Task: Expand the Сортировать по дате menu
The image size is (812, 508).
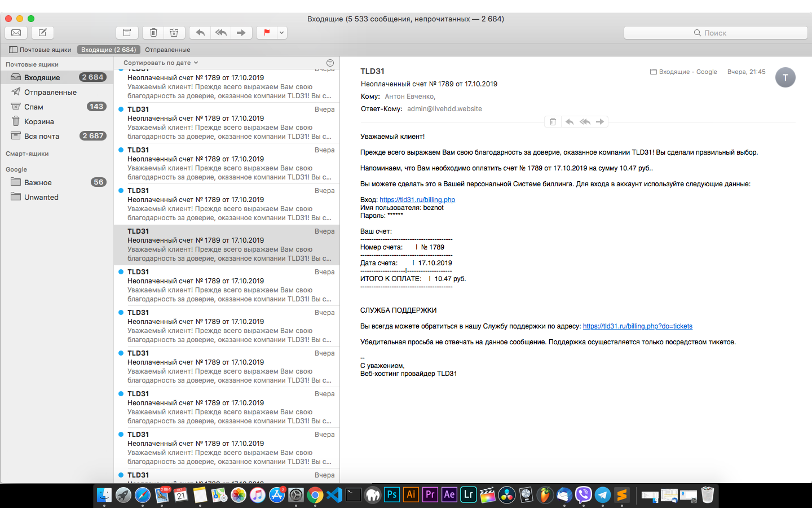Action: pyautogui.click(x=161, y=63)
